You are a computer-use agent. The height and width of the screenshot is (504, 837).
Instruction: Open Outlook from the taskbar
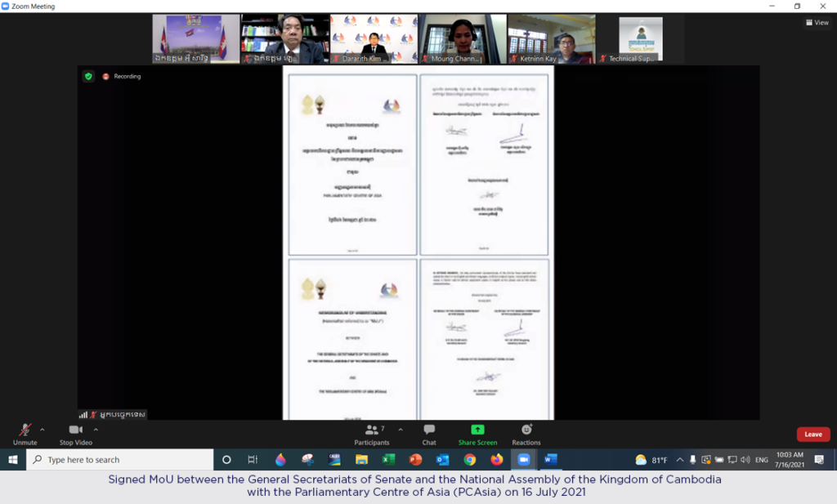pos(442,460)
